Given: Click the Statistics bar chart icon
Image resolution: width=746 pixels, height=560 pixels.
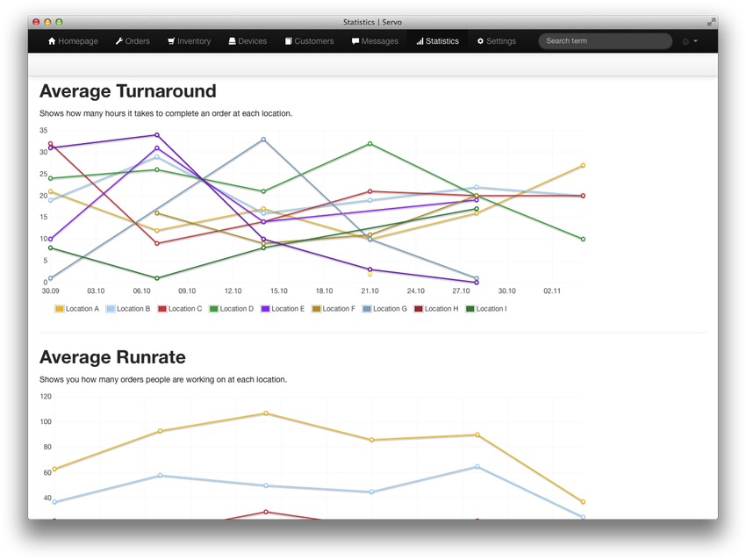Looking at the screenshot, I should (x=420, y=41).
